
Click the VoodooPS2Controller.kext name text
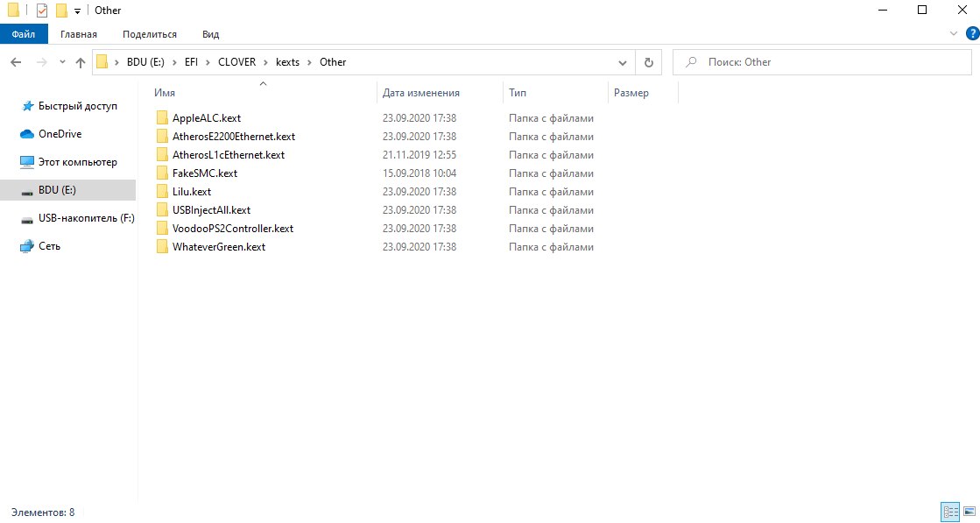233,229
